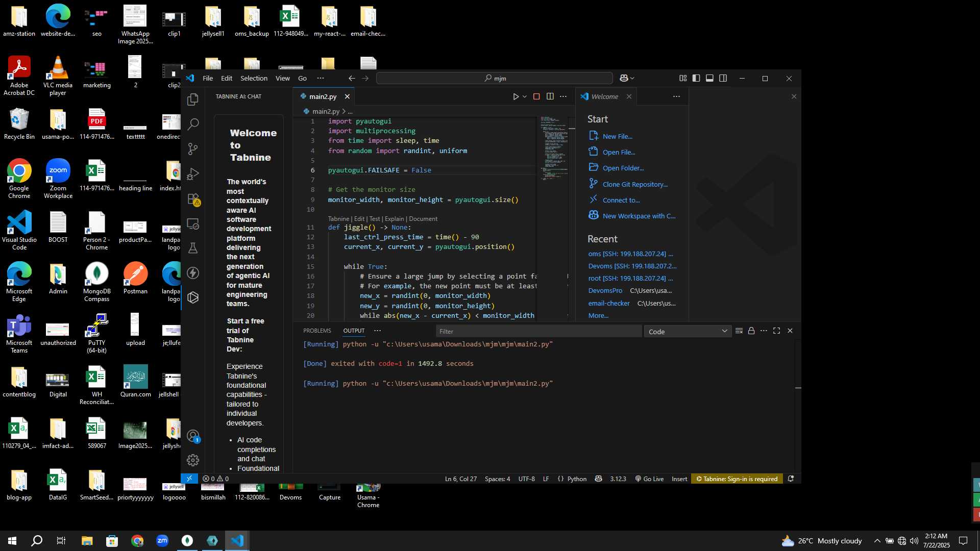
Task: Open the Explorer view in activity bar
Action: pyautogui.click(x=193, y=99)
